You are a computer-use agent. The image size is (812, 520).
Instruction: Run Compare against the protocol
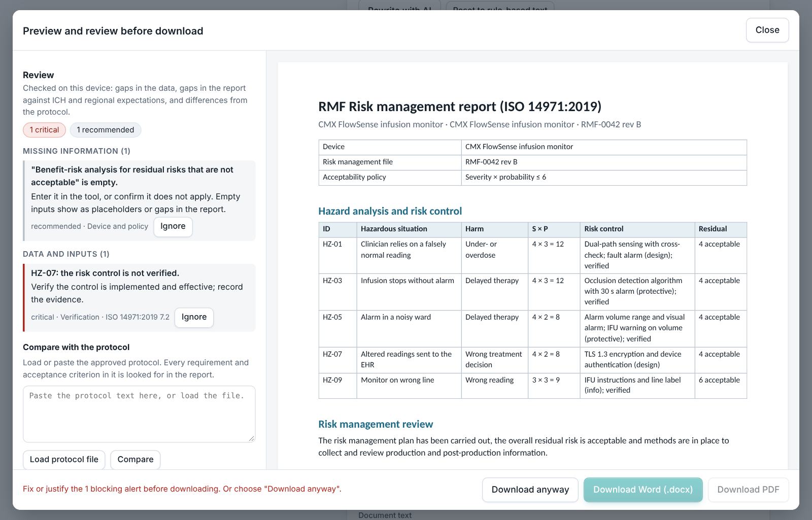point(136,460)
